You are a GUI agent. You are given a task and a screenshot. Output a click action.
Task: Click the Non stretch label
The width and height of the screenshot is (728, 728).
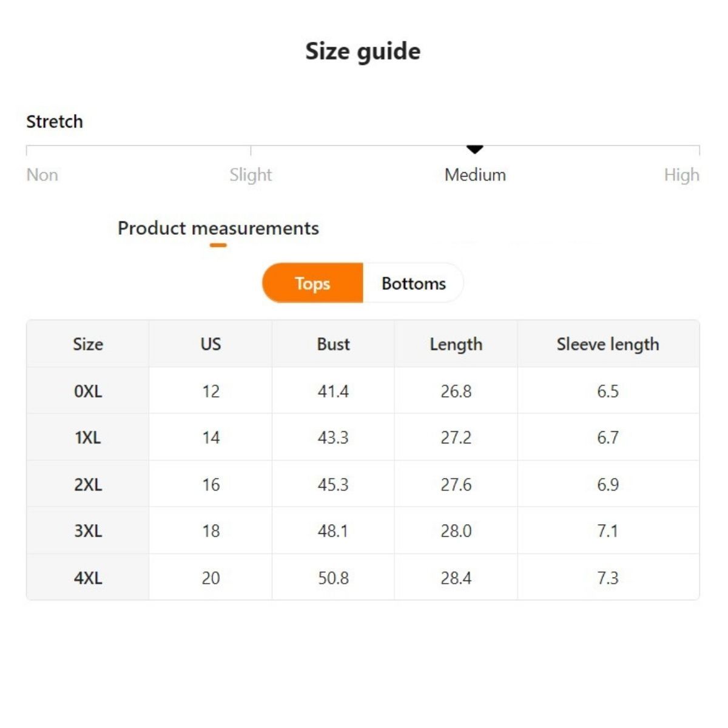tap(42, 175)
